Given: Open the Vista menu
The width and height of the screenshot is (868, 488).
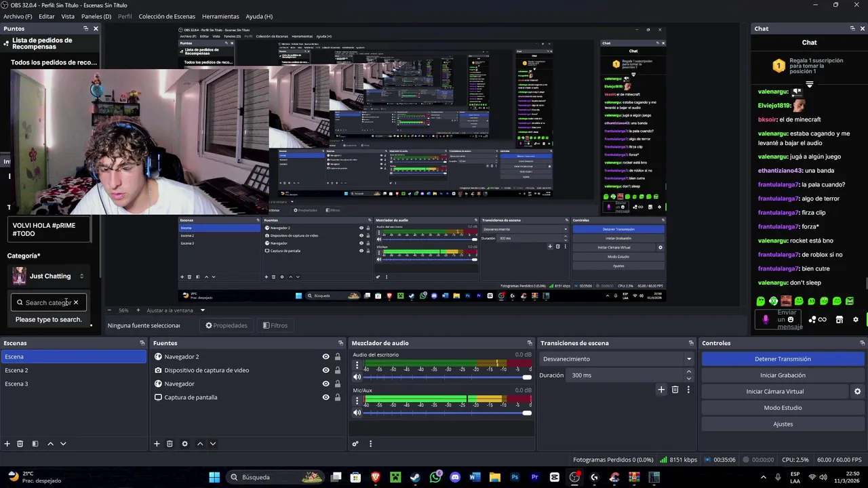Looking at the screenshot, I should point(68,16).
